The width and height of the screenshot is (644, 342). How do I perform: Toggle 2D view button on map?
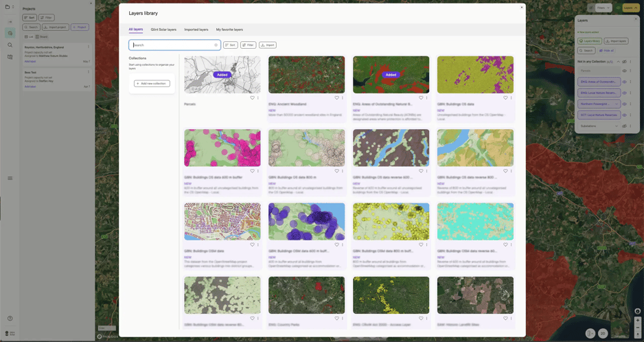(x=603, y=333)
